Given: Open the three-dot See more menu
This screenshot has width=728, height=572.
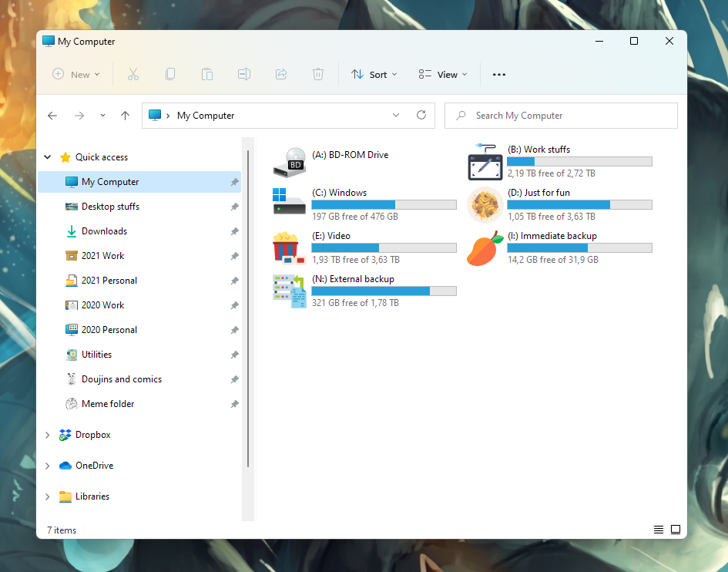Looking at the screenshot, I should [x=499, y=74].
